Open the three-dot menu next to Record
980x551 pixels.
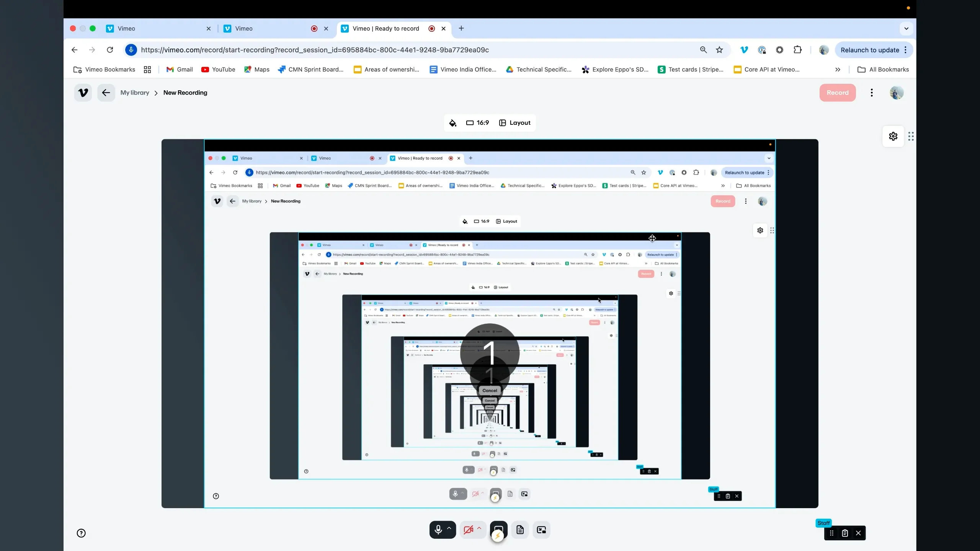[x=871, y=93]
